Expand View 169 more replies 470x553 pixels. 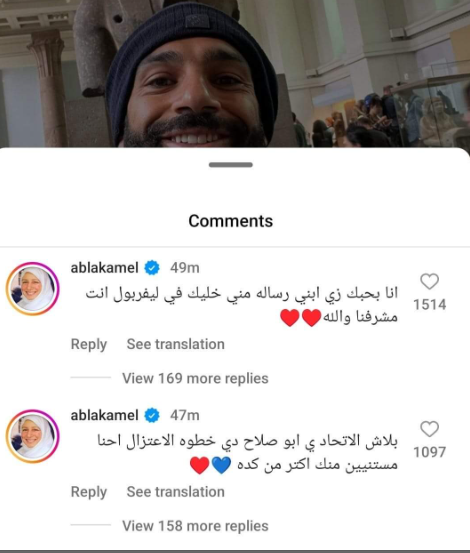click(195, 378)
